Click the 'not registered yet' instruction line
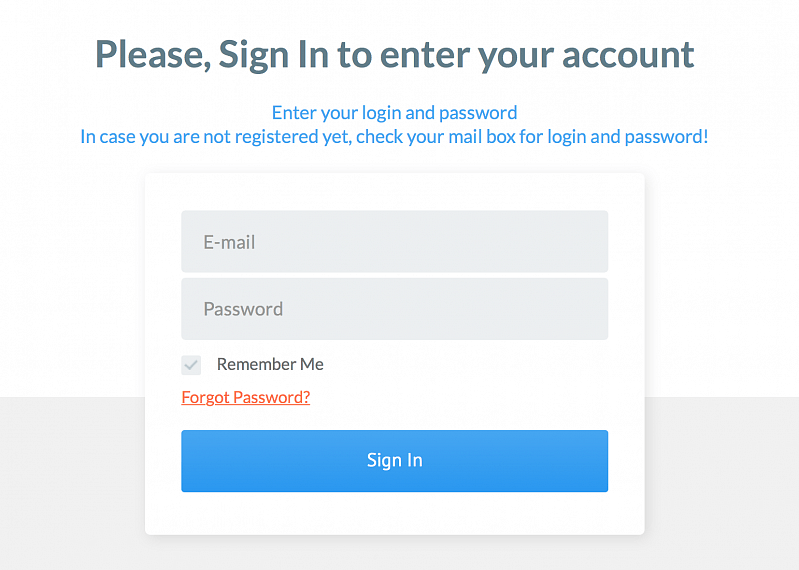Screen dimensions: 799x570 (394, 136)
